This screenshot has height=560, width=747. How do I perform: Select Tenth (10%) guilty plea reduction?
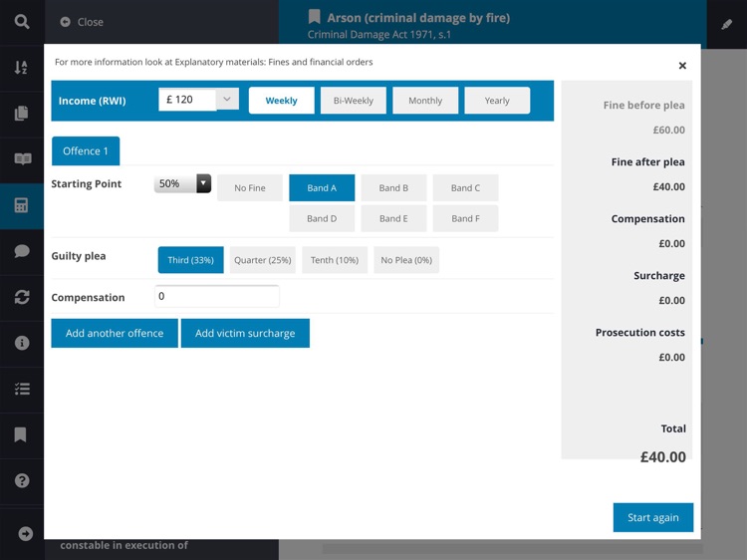(x=335, y=260)
